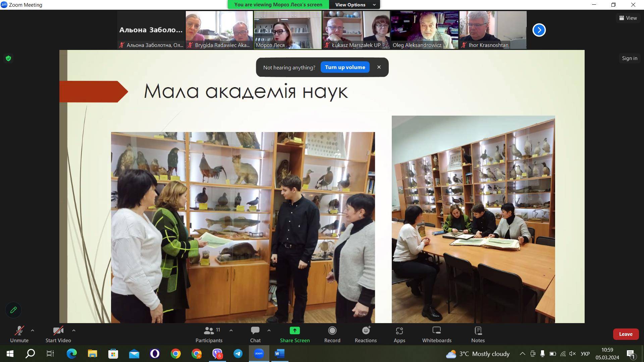Expand the Participants options arrow

coord(231,330)
